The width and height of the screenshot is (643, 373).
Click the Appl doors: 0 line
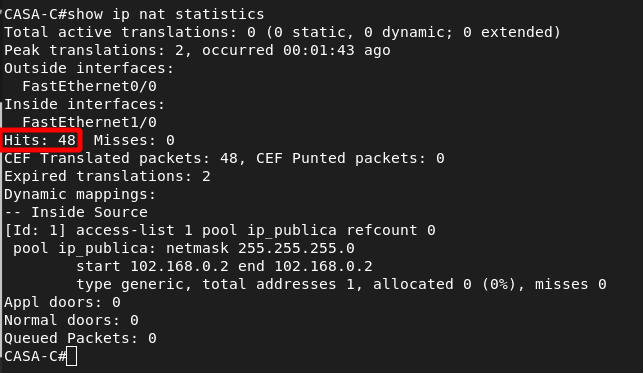(62, 302)
